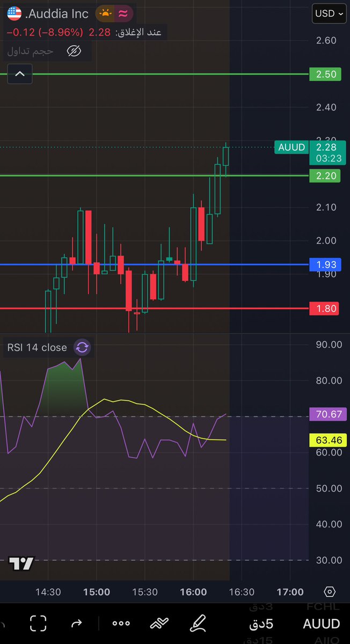350x644 pixels.
Task: Open the 5-minute interval selector
Action: [x=261, y=624]
